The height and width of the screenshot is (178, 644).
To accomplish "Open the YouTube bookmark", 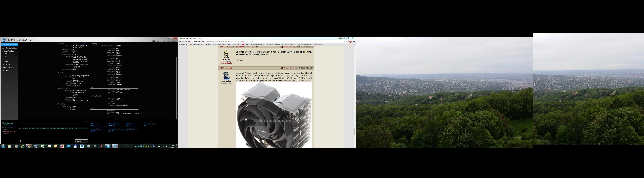I will (246, 45).
